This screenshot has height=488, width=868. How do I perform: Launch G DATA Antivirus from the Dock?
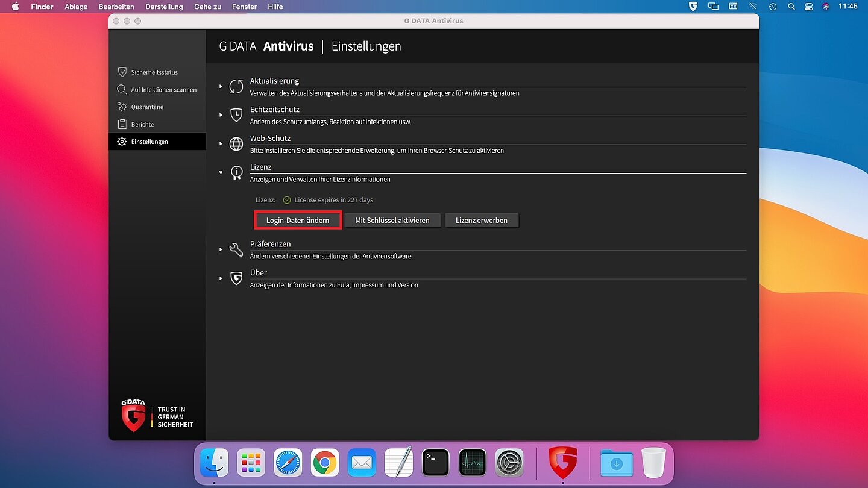pos(562,463)
